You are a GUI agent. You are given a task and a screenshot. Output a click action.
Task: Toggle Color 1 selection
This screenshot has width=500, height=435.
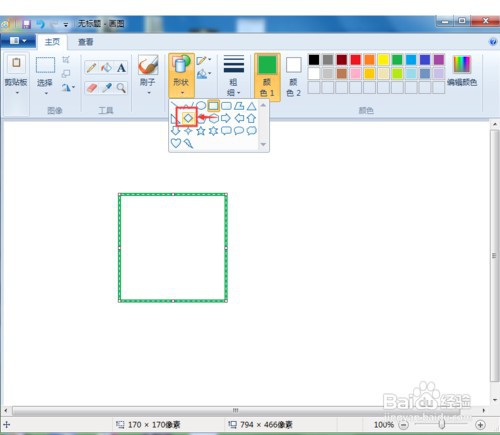pyautogui.click(x=267, y=77)
